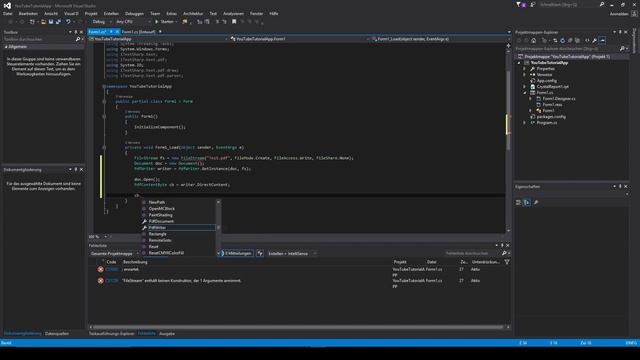This screenshot has height=360, width=640.
Task: Expand the Properties node in Solution Explorer
Action: click(x=525, y=69)
